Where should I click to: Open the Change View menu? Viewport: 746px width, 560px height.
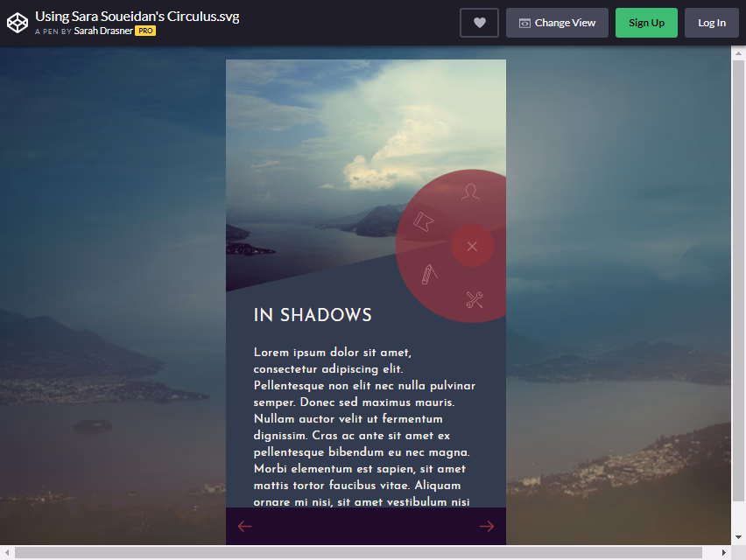point(557,23)
